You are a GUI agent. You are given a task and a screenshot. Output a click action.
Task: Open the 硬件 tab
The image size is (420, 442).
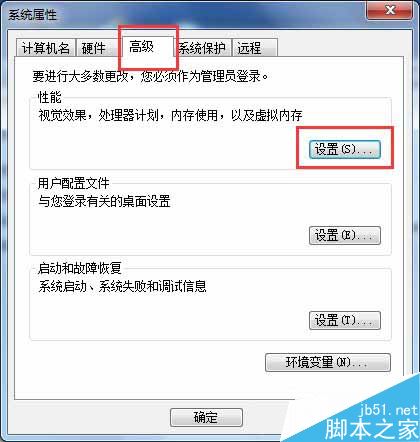[96, 48]
